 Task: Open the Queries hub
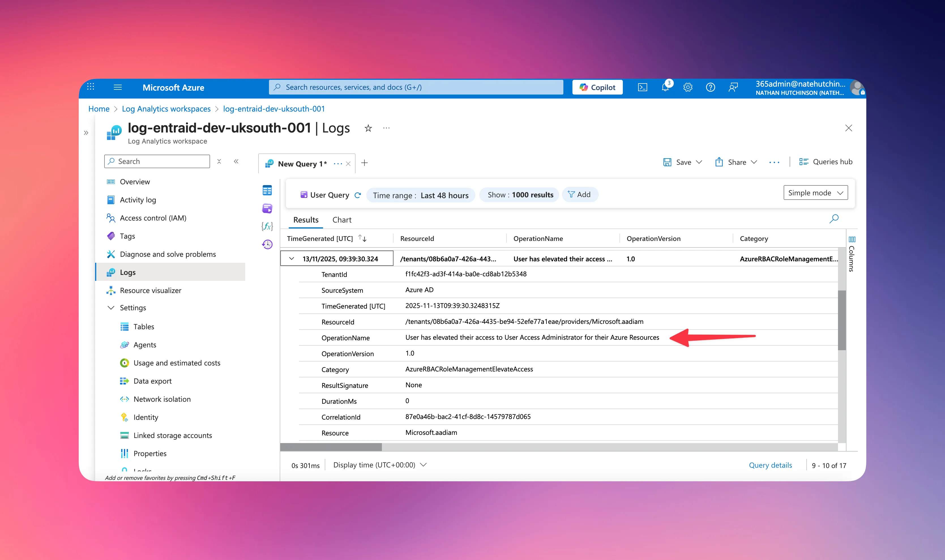[826, 162]
